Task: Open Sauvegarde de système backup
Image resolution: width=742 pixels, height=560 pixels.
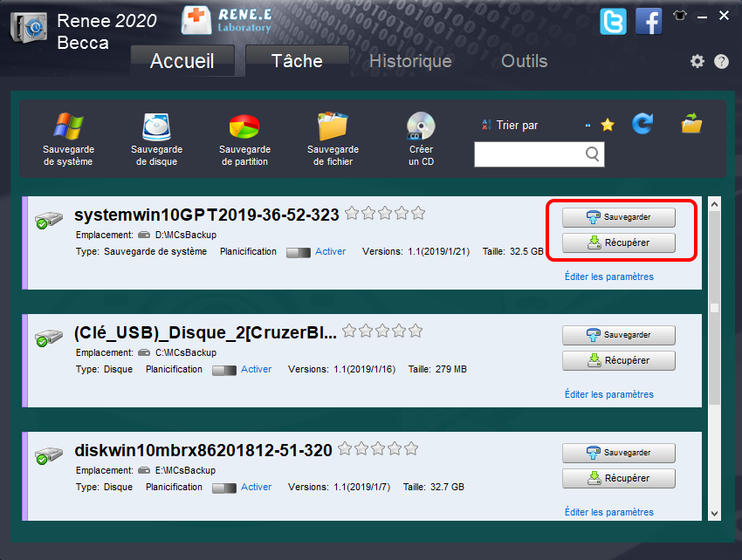Action: (x=69, y=139)
